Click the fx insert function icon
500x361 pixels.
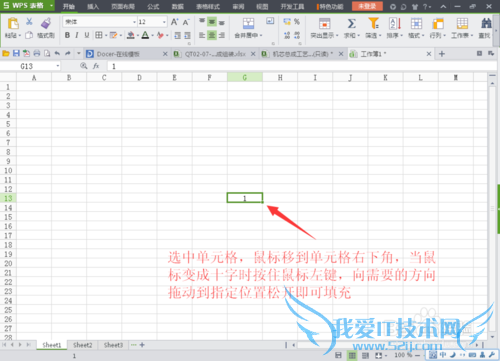[96, 66]
